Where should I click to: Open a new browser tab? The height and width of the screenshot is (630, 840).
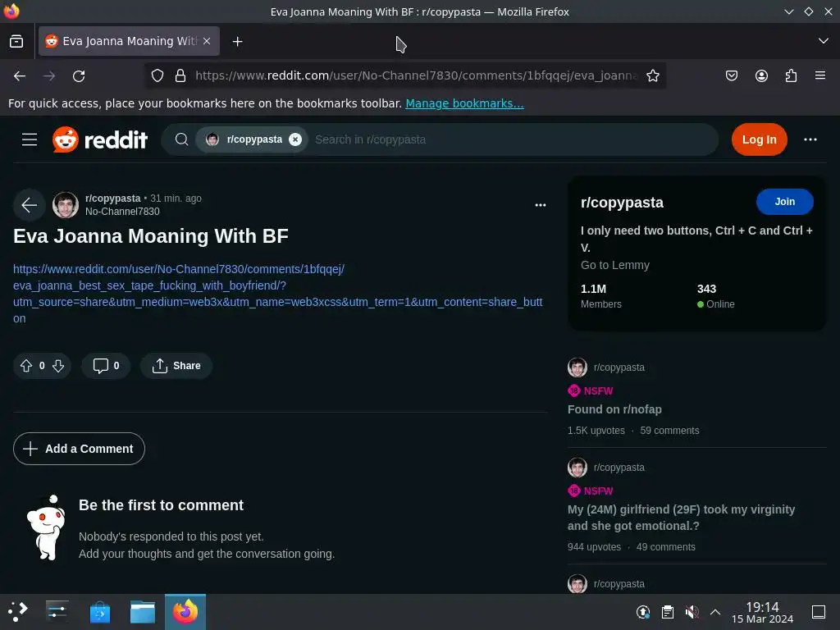[x=237, y=41]
